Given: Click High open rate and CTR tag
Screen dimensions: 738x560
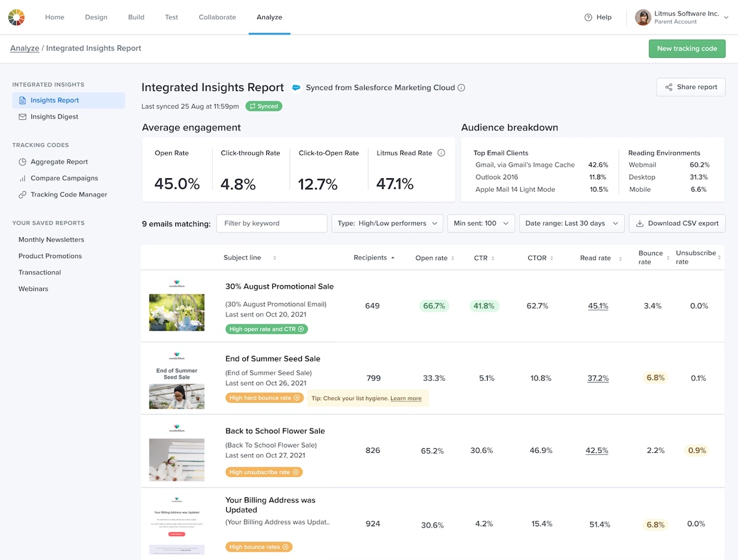Looking at the screenshot, I should [x=267, y=329].
